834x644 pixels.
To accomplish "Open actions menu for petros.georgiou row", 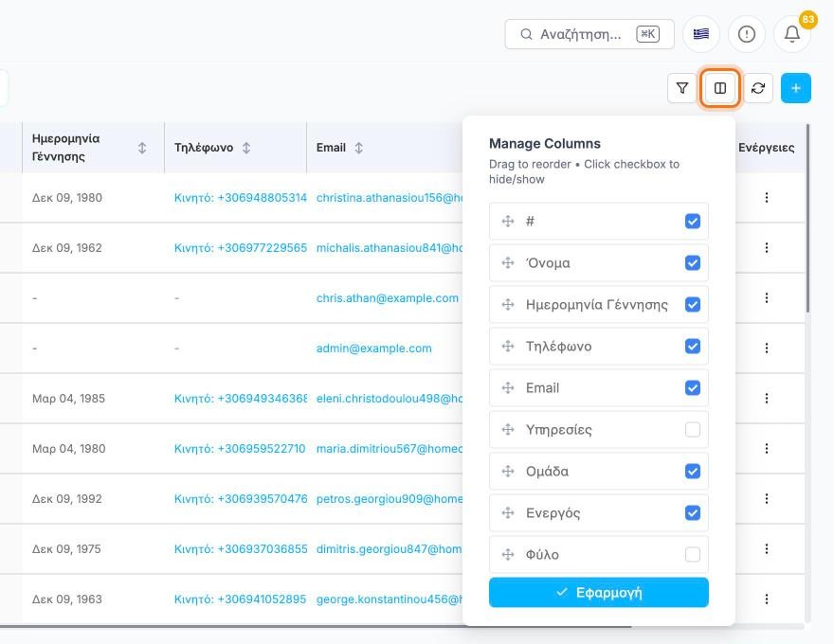I will (x=767, y=498).
